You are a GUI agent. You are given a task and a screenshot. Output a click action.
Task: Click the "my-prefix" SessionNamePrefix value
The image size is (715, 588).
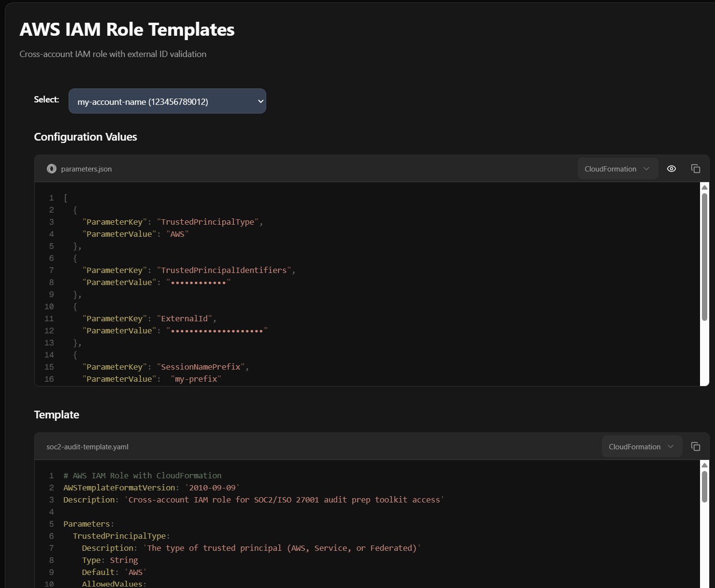pyautogui.click(x=196, y=379)
